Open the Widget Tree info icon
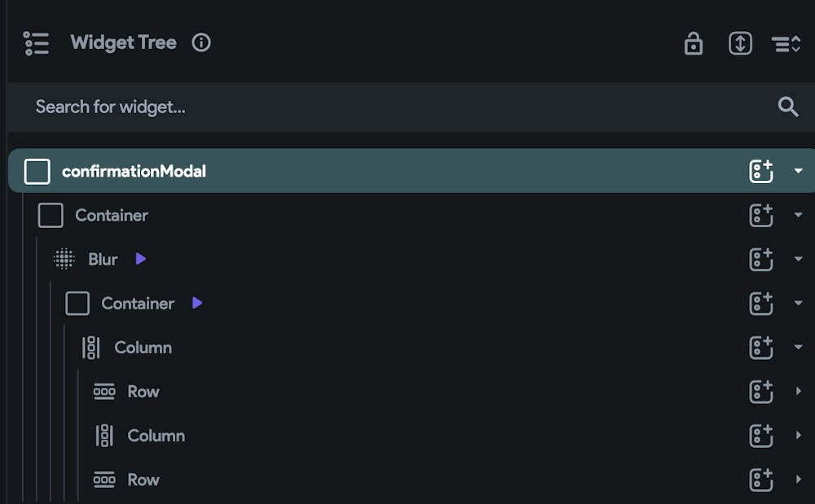The image size is (815, 504). (x=201, y=42)
